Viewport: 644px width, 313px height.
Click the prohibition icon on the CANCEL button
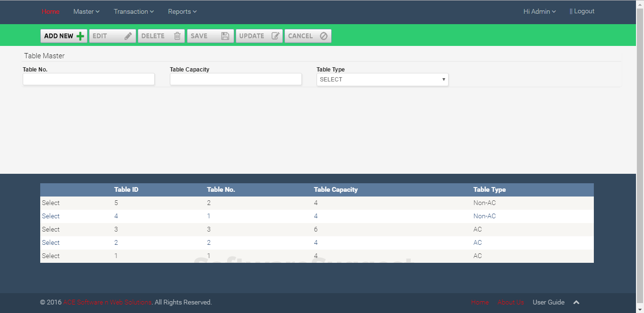tap(323, 36)
